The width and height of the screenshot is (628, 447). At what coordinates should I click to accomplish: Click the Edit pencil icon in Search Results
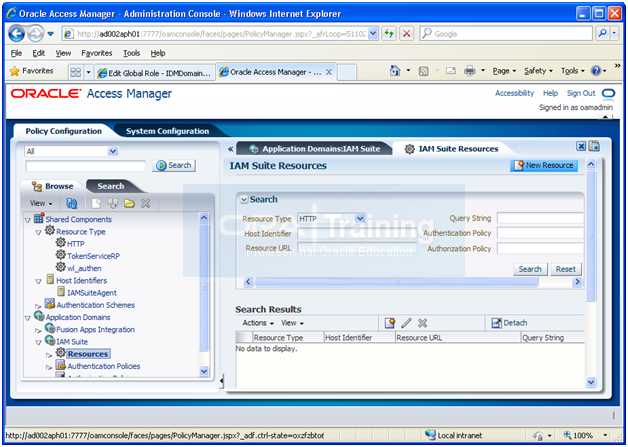coord(406,323)
